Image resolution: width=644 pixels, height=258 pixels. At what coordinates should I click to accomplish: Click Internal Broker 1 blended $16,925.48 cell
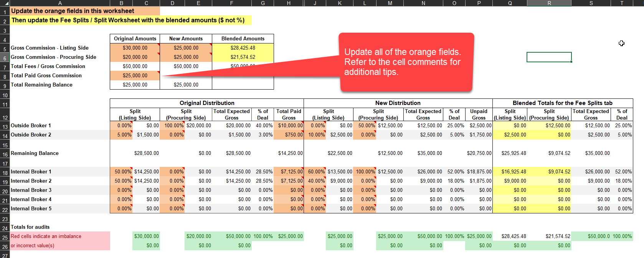(x=510, y=172)
